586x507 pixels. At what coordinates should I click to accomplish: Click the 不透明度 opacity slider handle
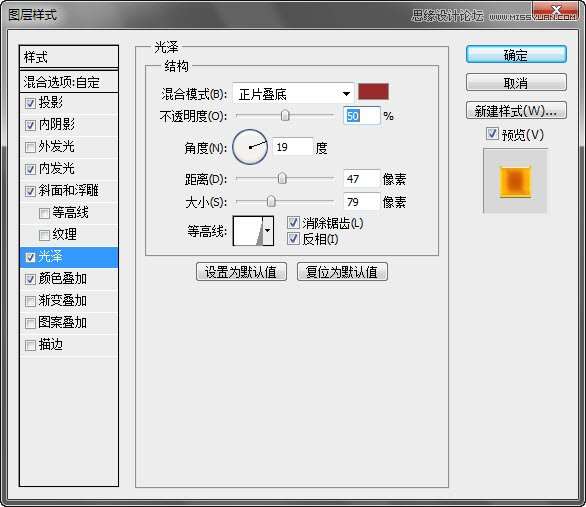point(285,116)
